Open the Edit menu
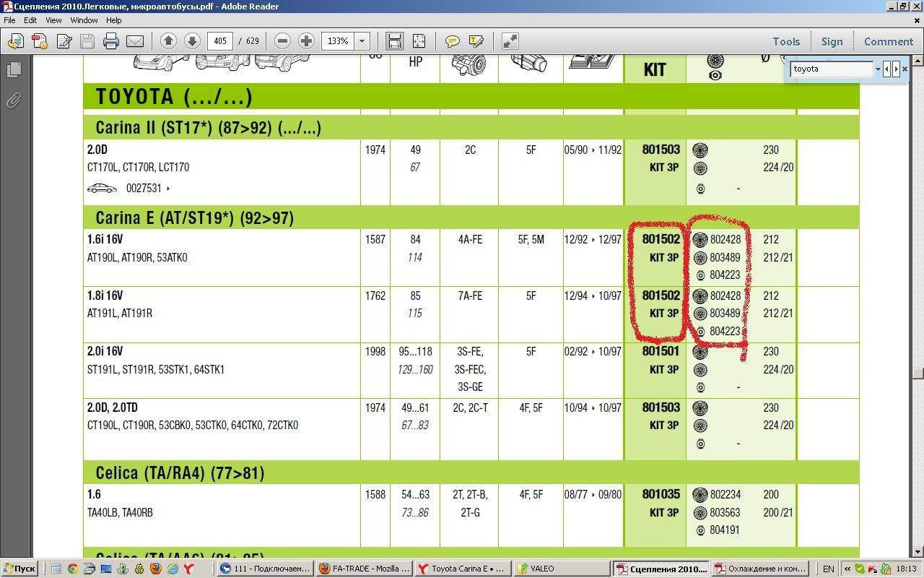This screenshot has width=924, height=578. [x=30, y=20]
